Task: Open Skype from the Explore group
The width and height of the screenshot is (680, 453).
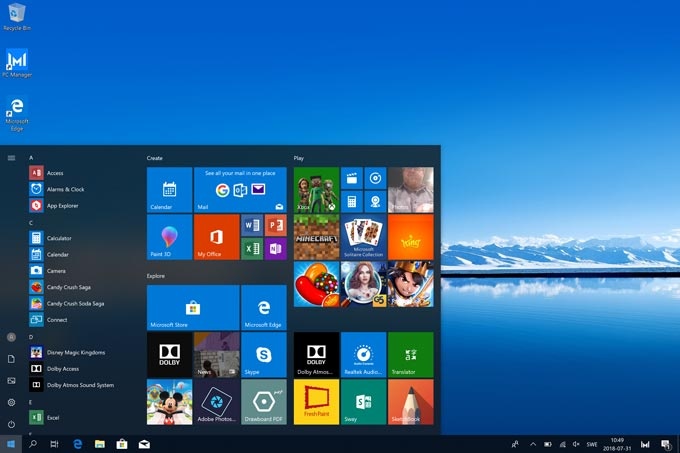Action: pos(263,354)
